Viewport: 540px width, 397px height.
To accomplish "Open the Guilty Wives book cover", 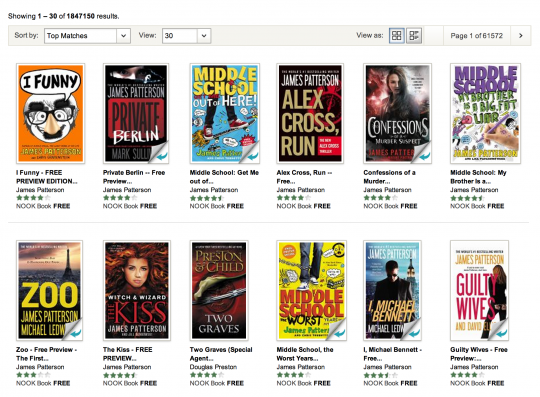I will [479, 290].
